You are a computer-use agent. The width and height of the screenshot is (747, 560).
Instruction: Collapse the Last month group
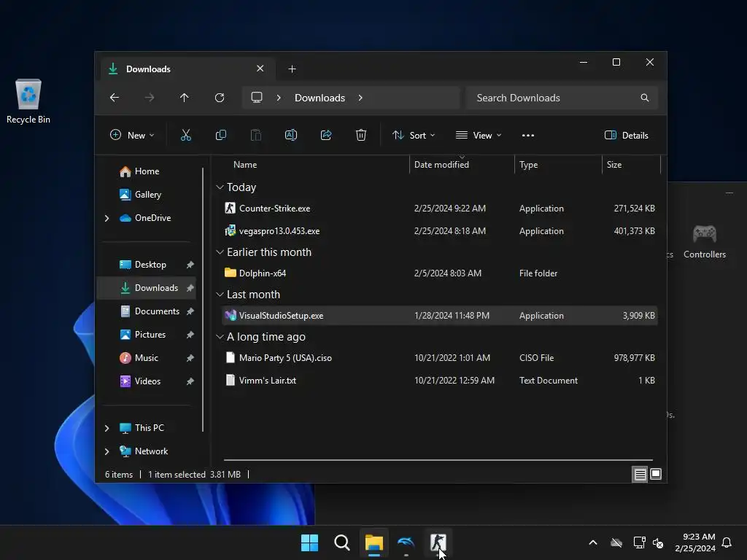point(220,295)
